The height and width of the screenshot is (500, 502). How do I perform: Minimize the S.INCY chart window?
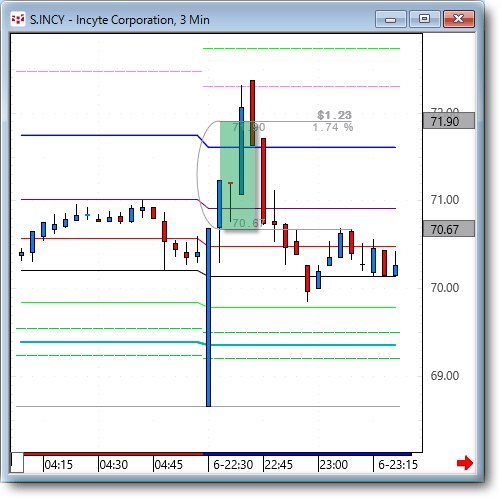390,19
